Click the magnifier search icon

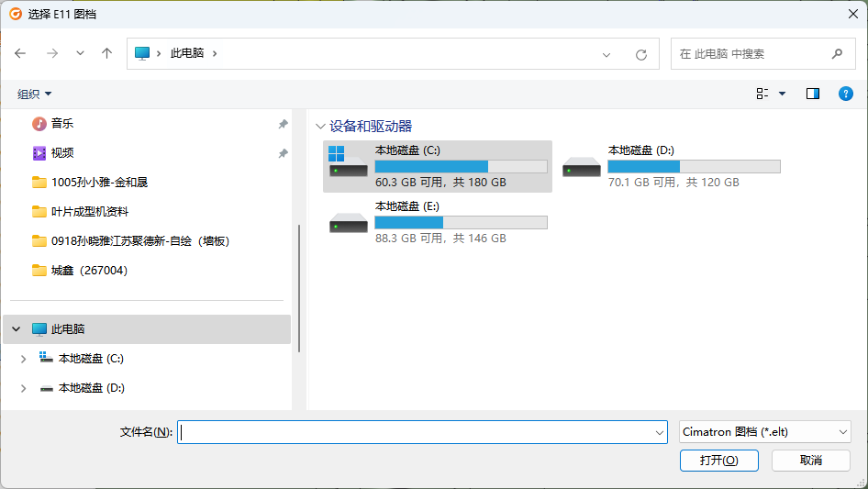tap(837, 54)
